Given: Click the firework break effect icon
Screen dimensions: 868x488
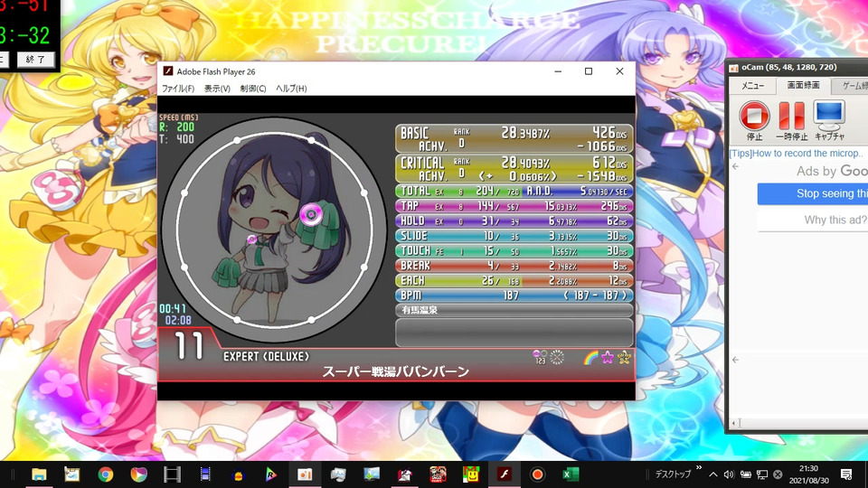Looking at the screenshot, I should (x=557, y=358).
